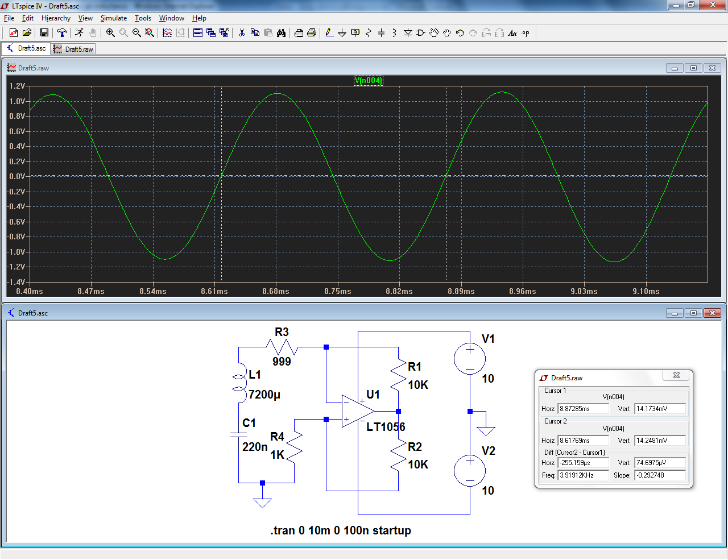Click the Zoom In magnifier icon
Image resolution: width=728 pixels, height=560 pixels.
[x=110, y=33]
